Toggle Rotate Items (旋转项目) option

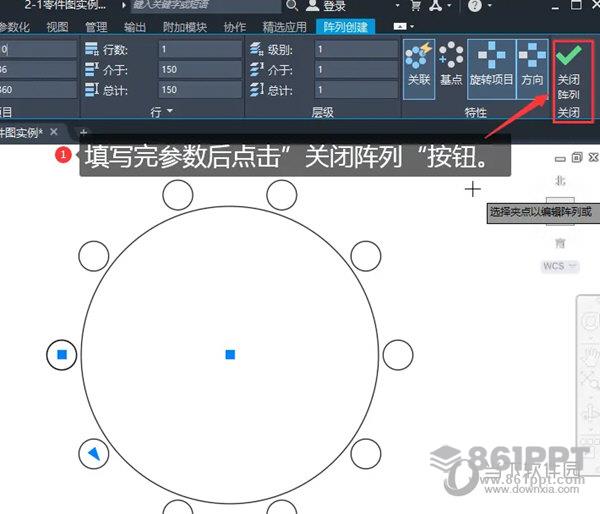[492, 68]
